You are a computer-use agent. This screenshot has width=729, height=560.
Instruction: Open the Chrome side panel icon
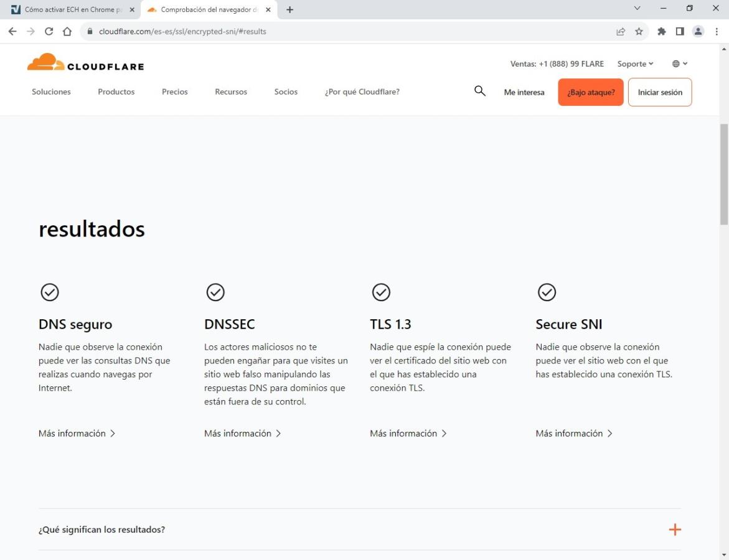point(680,31)
